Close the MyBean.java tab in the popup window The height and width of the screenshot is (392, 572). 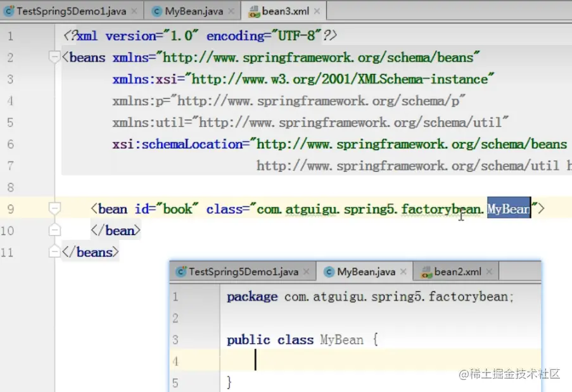[403, 272]
